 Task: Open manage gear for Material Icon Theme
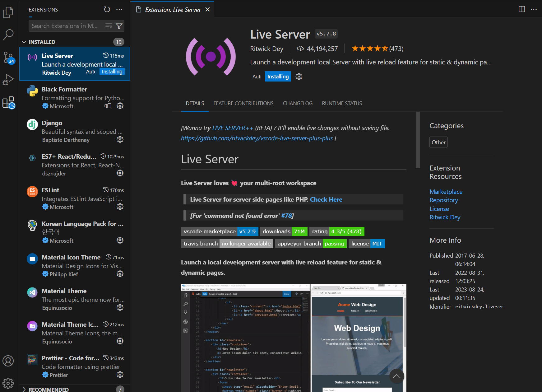[x=120, y=274]
